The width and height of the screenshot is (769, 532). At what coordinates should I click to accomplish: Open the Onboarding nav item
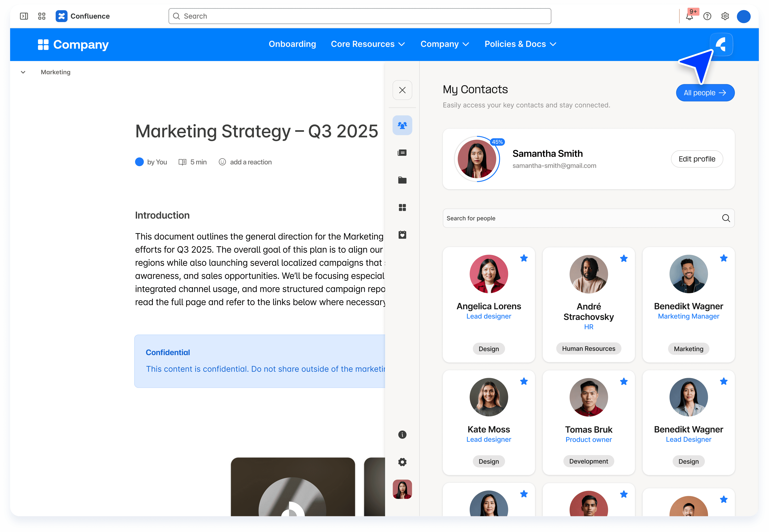292,44
